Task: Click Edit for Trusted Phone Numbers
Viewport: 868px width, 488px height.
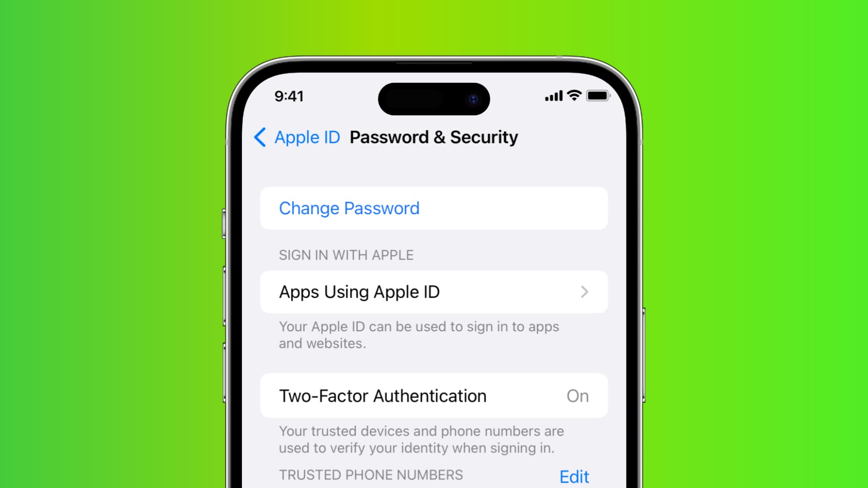Action: pos(573,476)
